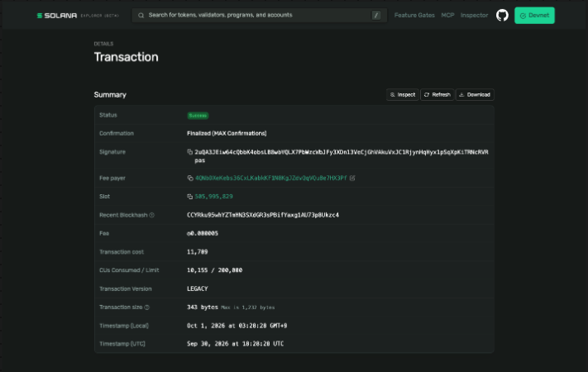588x372 pixels.
Task: Click the Summary section heading
Action: coord(110,95)
